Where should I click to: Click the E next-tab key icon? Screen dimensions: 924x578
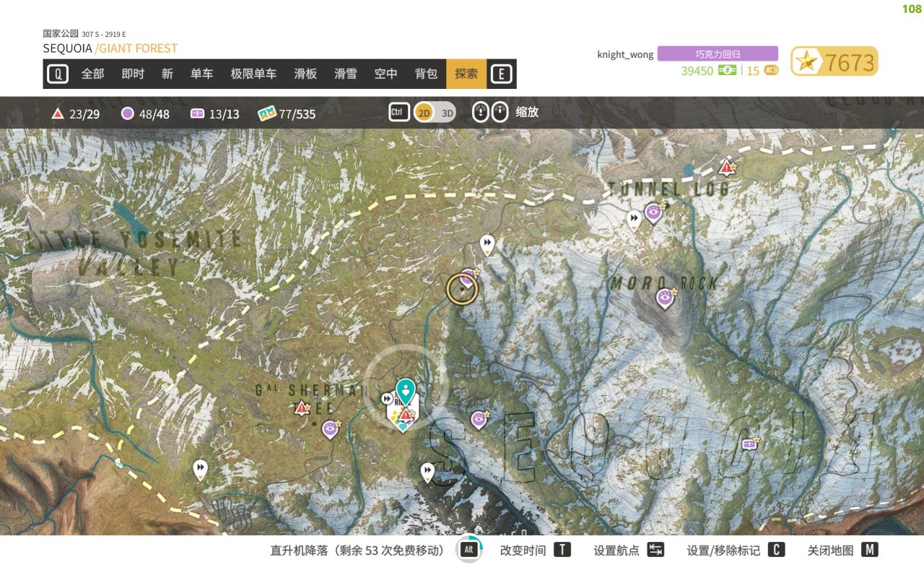501,74
